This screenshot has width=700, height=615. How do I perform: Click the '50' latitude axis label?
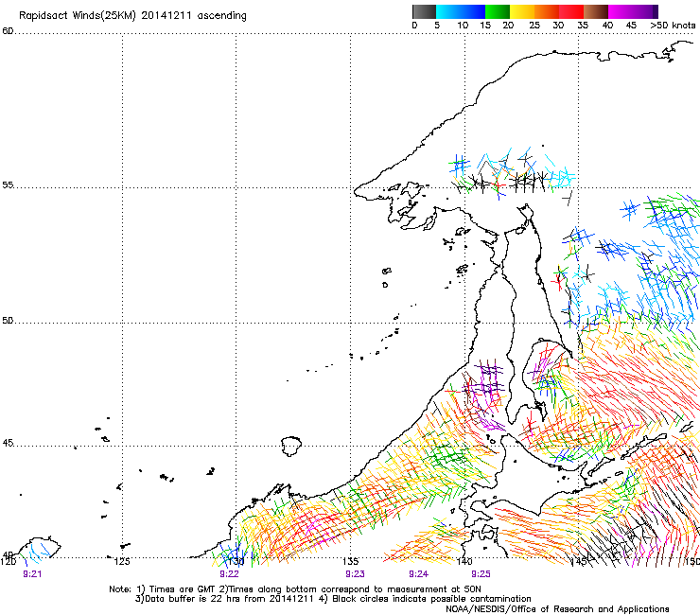coord(8,320)
